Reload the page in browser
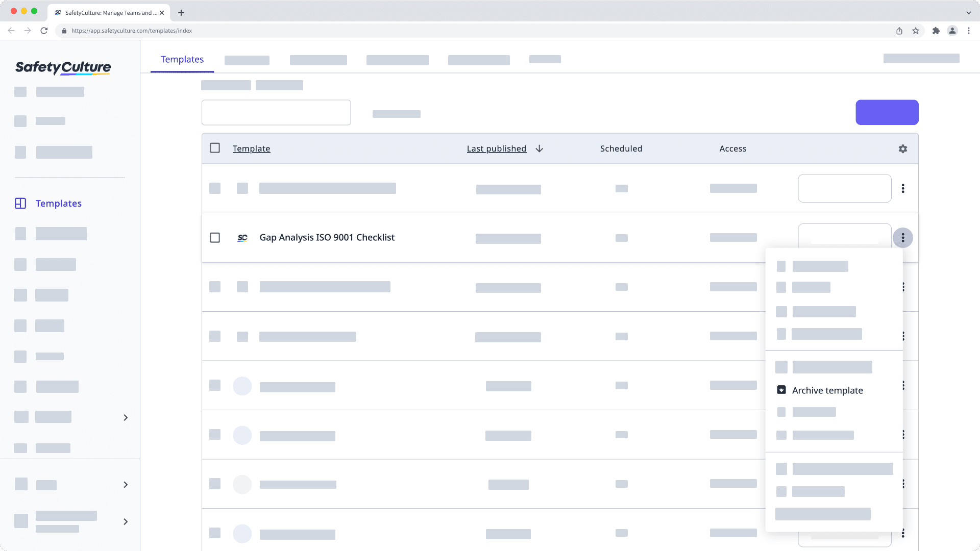This screenshot has height=551, width=980. coord(44,31)
